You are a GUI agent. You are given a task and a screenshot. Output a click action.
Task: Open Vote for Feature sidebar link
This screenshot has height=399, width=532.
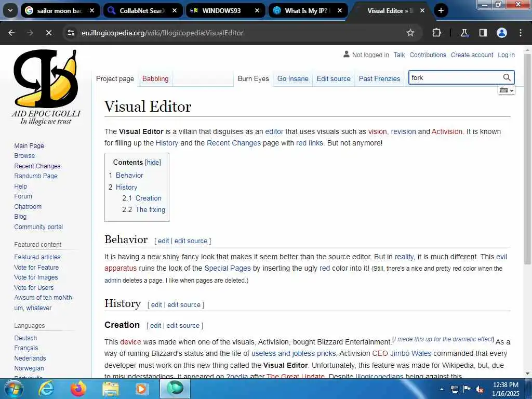36,268
